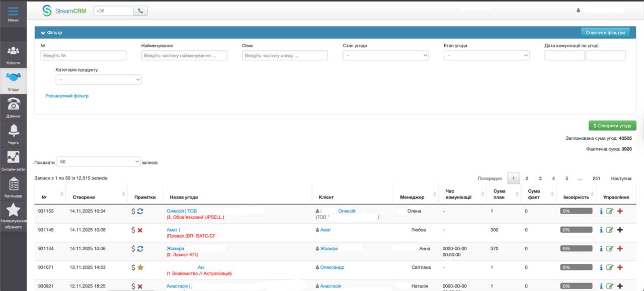Open Календар icon in sidebar
Viewport: 644px width, 291px height.
click(x=13, y=186)
